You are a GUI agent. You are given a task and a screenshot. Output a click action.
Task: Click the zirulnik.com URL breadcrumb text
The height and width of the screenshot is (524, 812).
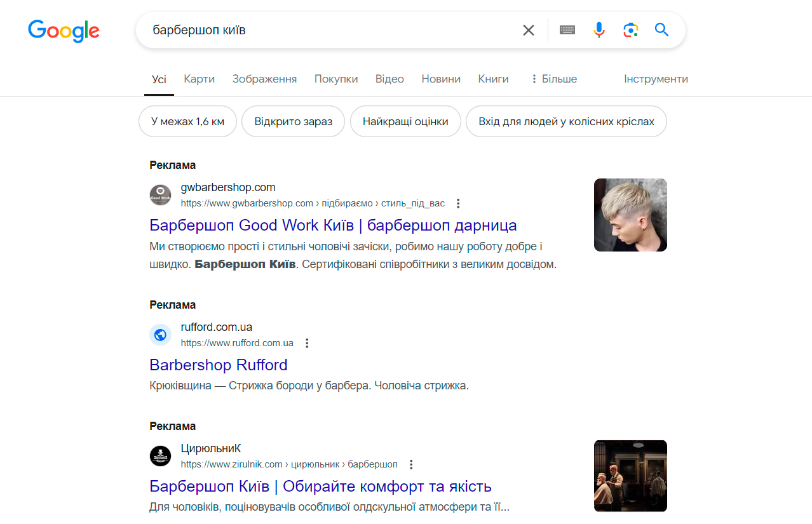[x=289, y=464]
